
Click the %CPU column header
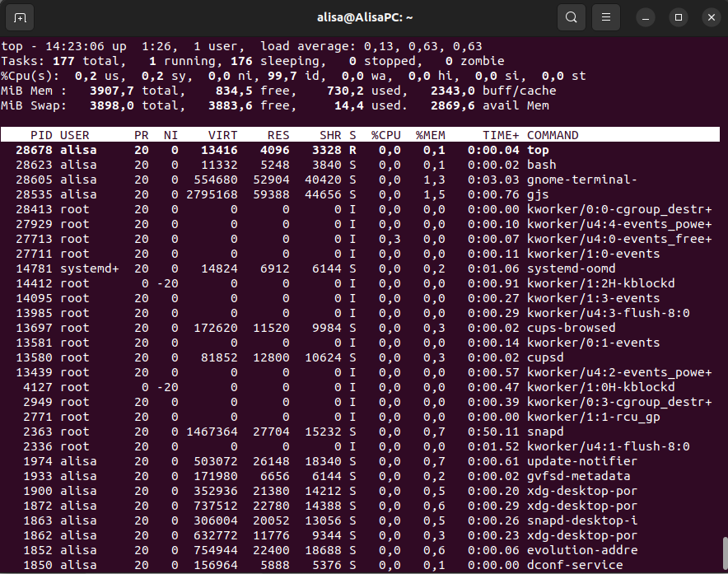pyautogui.click(x=385, y=135)
